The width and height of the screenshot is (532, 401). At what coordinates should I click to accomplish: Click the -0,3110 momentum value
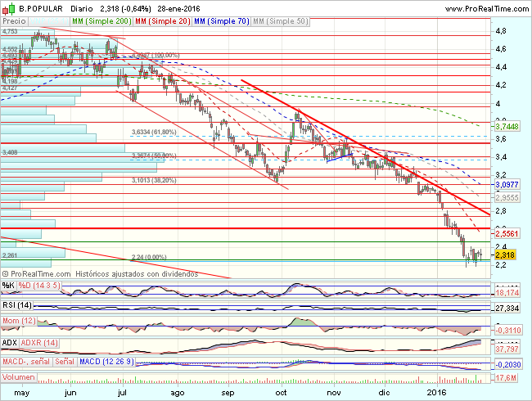[x=508, y=330]
